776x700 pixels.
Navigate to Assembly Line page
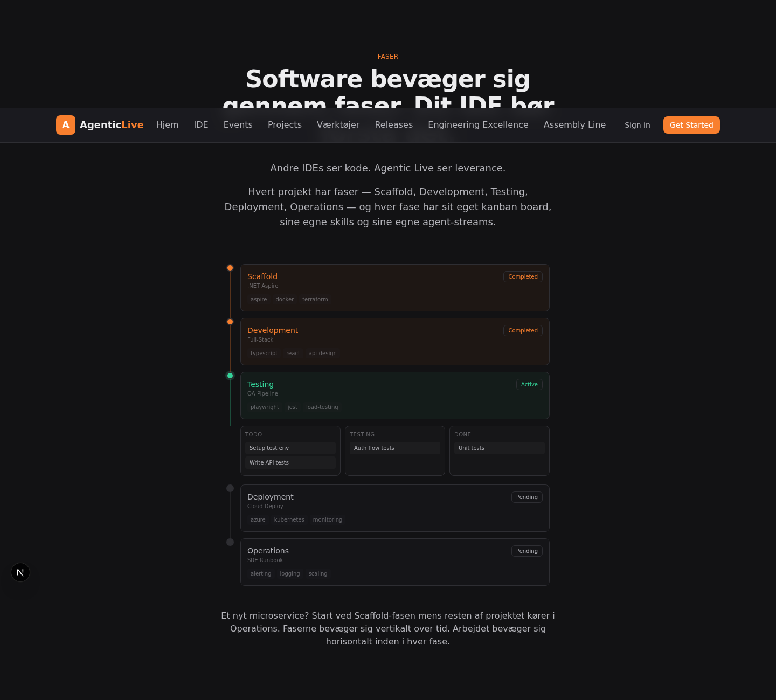click(x=574, y=125)
